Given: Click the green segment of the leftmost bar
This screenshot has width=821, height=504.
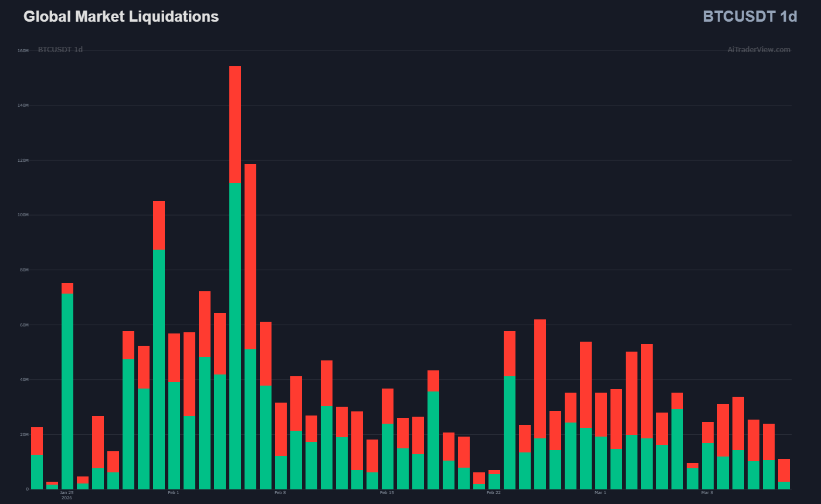Looking at the screenshot, I should pyautogui.click(x=37, y=472).
